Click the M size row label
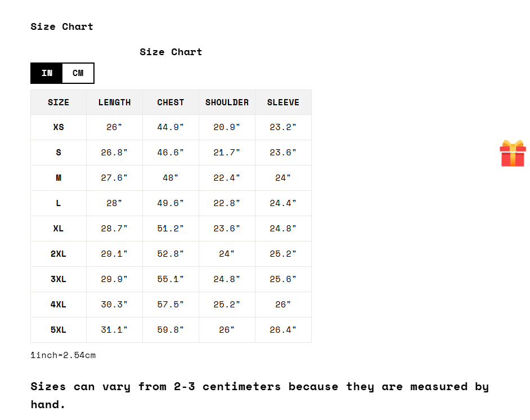 point(59,178)
